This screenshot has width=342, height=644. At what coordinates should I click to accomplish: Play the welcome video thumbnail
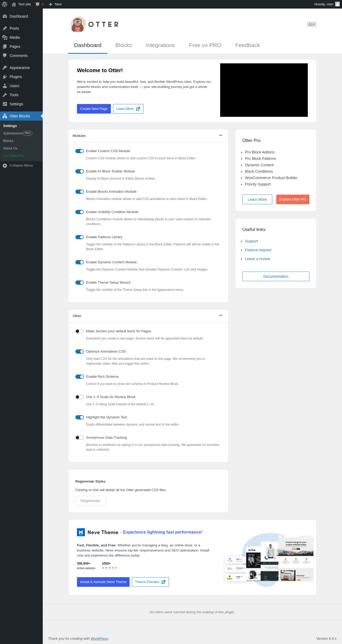click(x=264, y=90)
